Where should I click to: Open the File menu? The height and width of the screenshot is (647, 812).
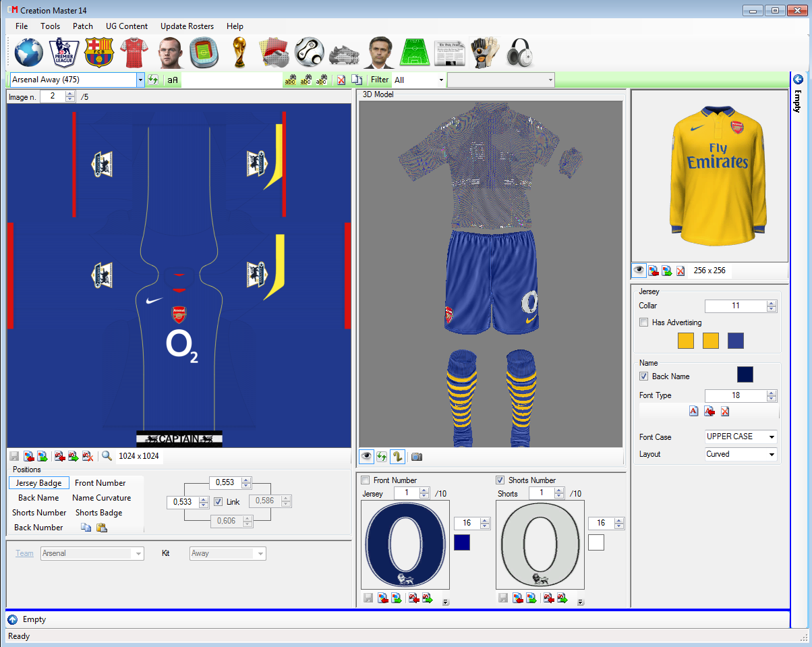pos(22,26)
